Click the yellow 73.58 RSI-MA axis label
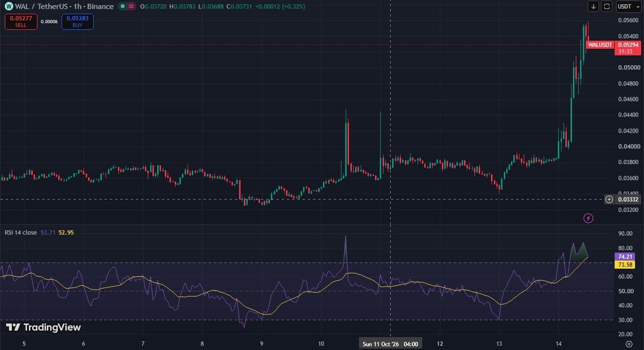Screen dimensions: 644x350 point(625,265)
